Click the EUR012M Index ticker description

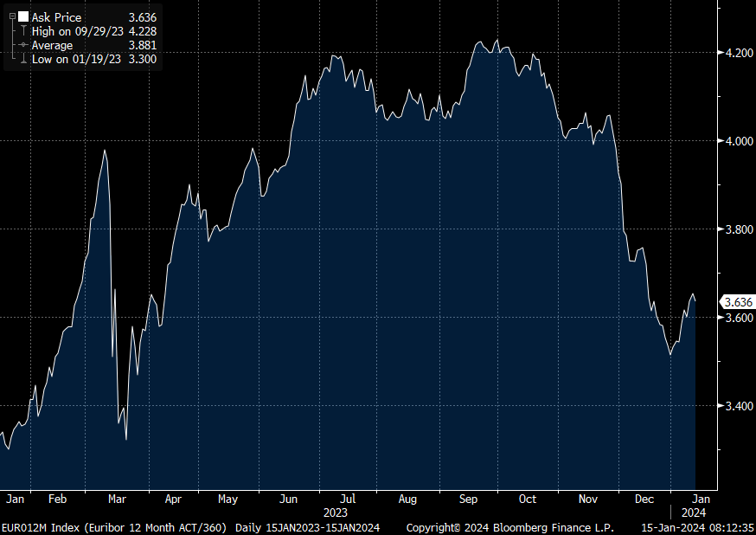(115, 526)
